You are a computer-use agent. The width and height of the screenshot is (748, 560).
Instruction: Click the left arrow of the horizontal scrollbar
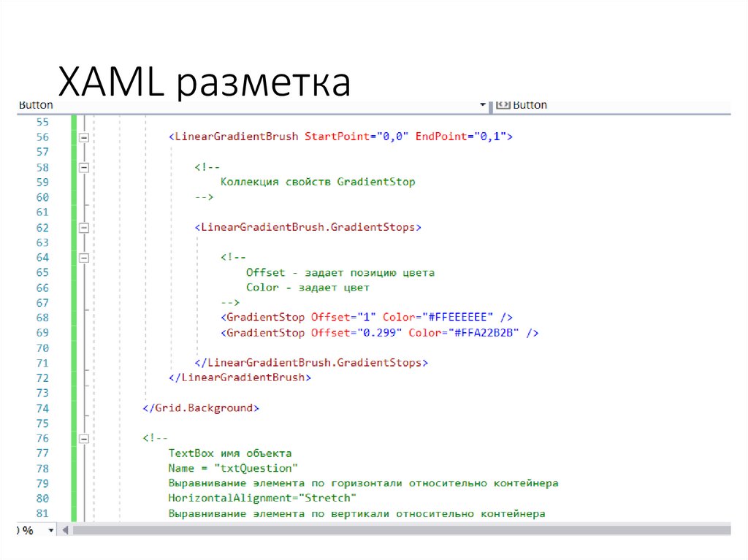point(65,530)
